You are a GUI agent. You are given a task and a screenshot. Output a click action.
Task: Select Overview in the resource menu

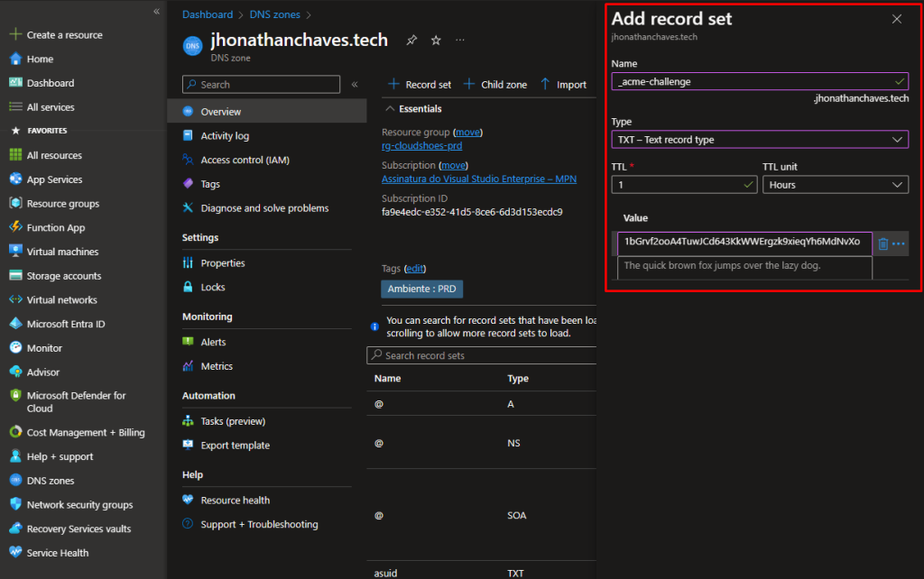[x=267, y=112]
